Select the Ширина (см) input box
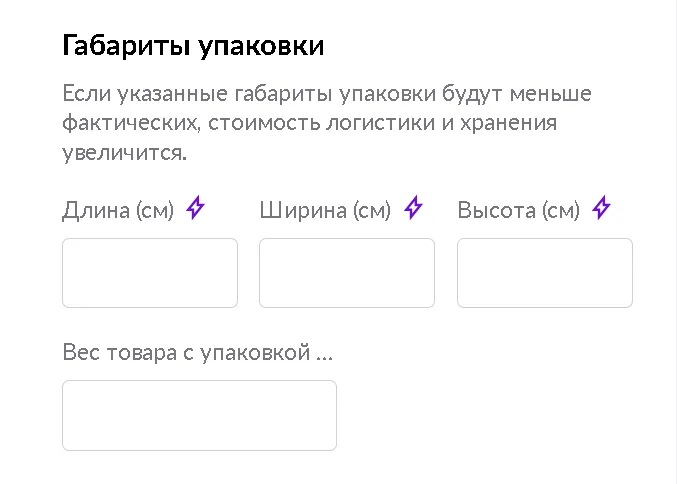 347,273
